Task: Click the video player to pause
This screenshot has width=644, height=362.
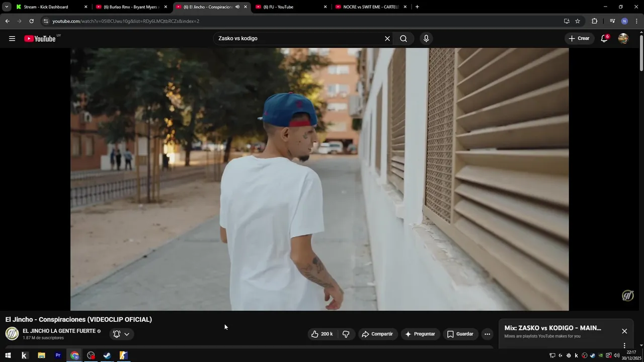Action: coord(319,179)
